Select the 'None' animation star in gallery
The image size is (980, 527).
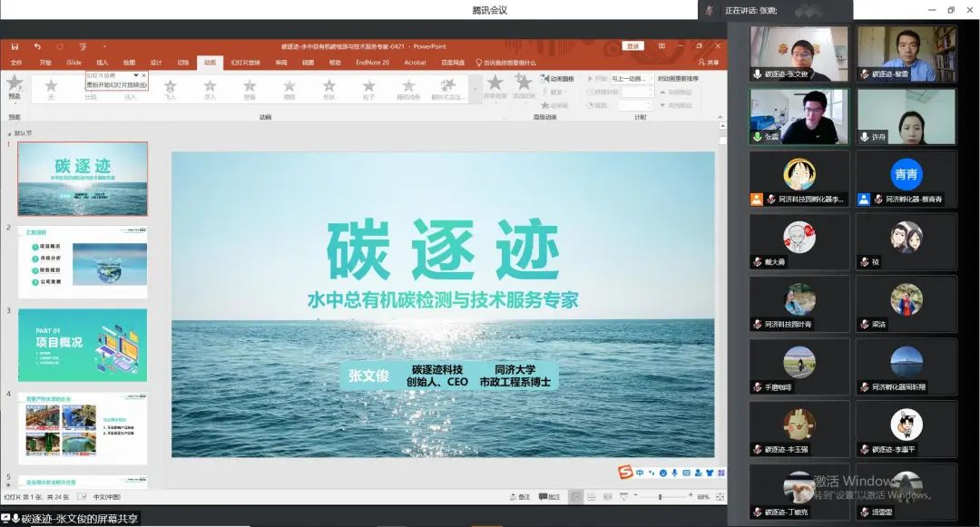click(x=51, y=89)
